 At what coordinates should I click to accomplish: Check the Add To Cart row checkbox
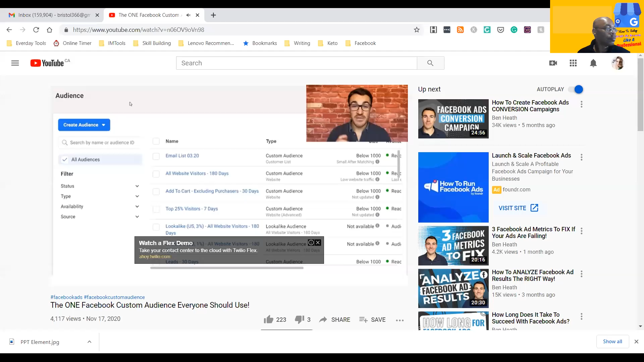click(x=156, y=192)
